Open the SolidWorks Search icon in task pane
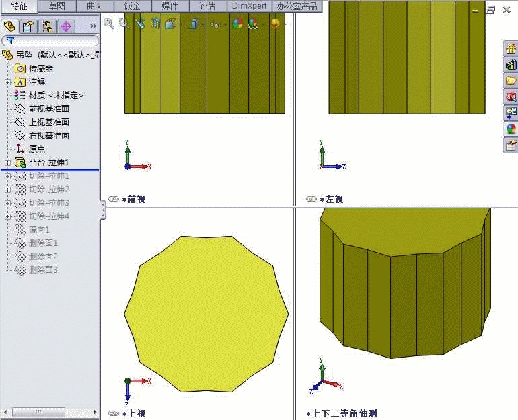518x420 pixels. click(x=511, y=97)
